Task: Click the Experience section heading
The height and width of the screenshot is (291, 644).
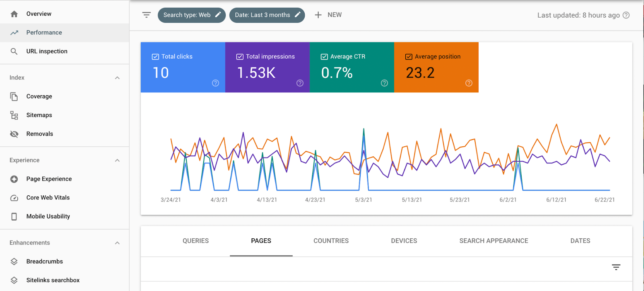Action: [x=25, y=160]
